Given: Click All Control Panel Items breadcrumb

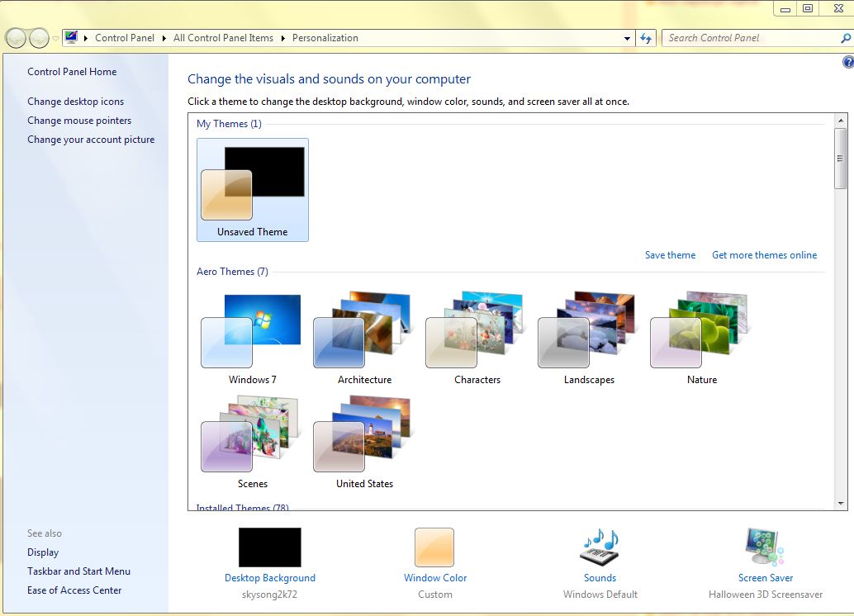Looking at the screenshot, I should [223, 38].
